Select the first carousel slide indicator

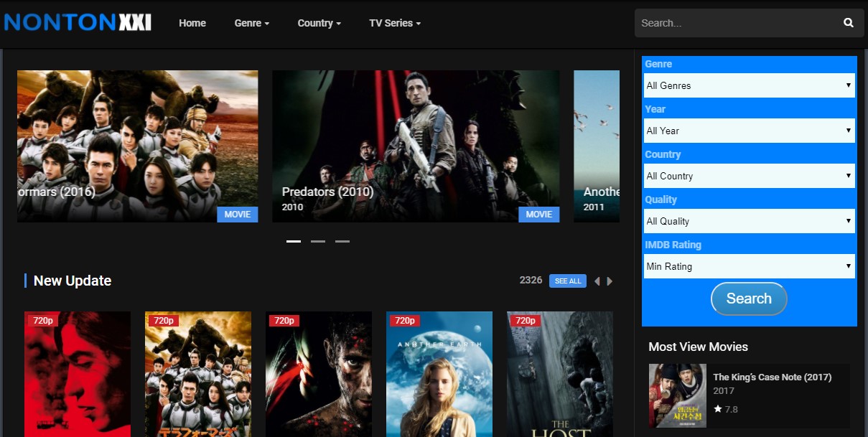294,241
